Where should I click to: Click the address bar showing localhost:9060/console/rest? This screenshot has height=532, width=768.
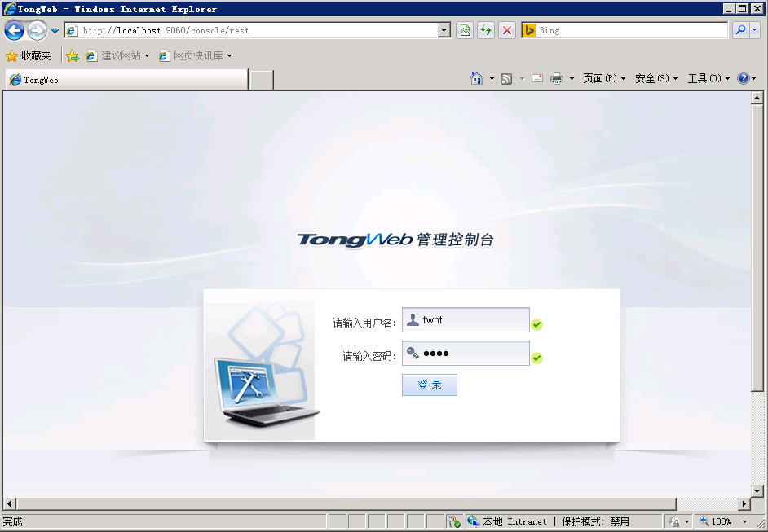(252, 30)
